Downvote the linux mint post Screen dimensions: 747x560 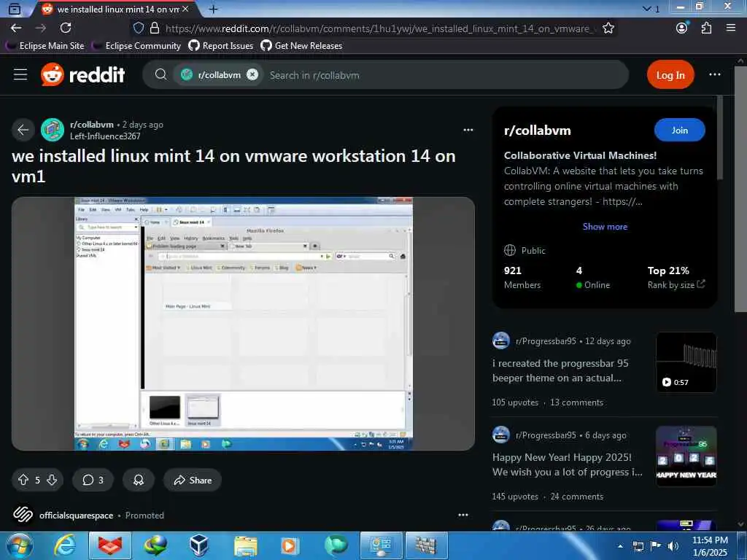click(52, 480)
